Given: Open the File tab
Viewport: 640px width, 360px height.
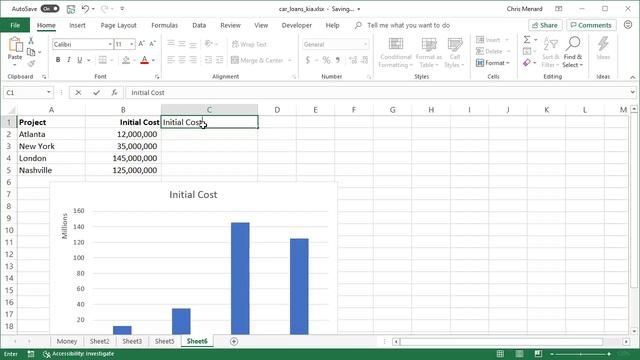Looking at the screenshot, I should point(15,25).
